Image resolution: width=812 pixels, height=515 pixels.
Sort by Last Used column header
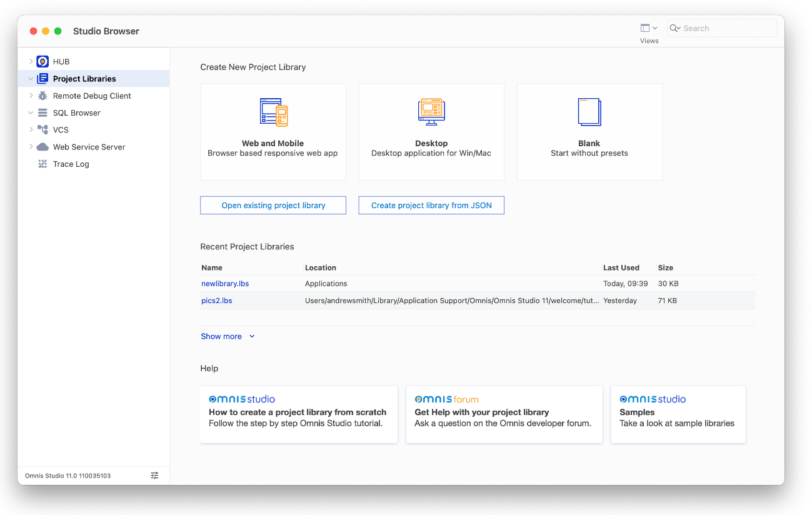[x=621, y=267]
